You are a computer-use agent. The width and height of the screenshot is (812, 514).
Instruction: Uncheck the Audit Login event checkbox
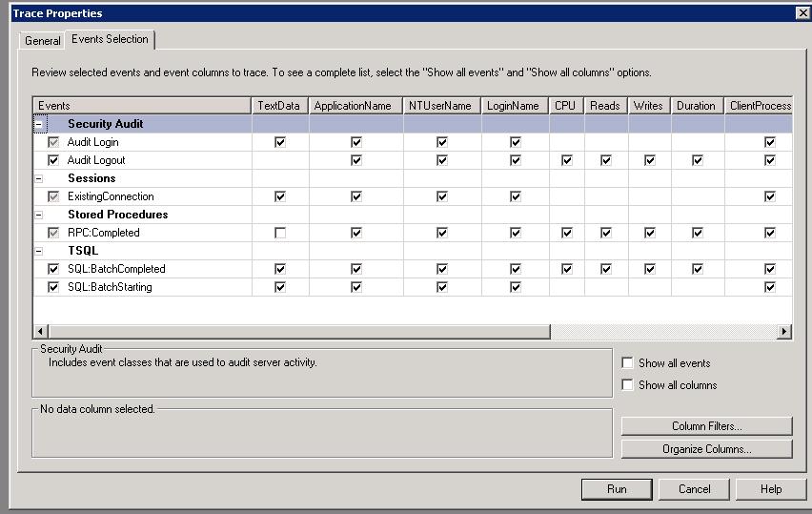pos(53,142)
